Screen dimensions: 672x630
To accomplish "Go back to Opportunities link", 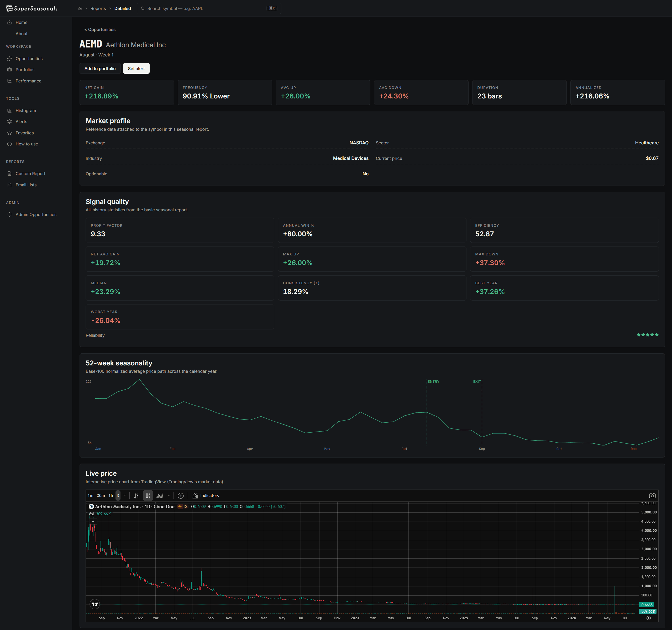I will (x=100, y=29).
